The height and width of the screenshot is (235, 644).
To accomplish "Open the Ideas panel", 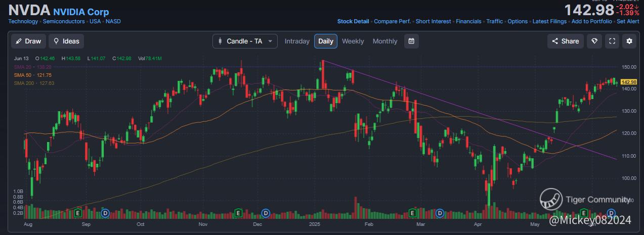I will click(x=66, y=41).
